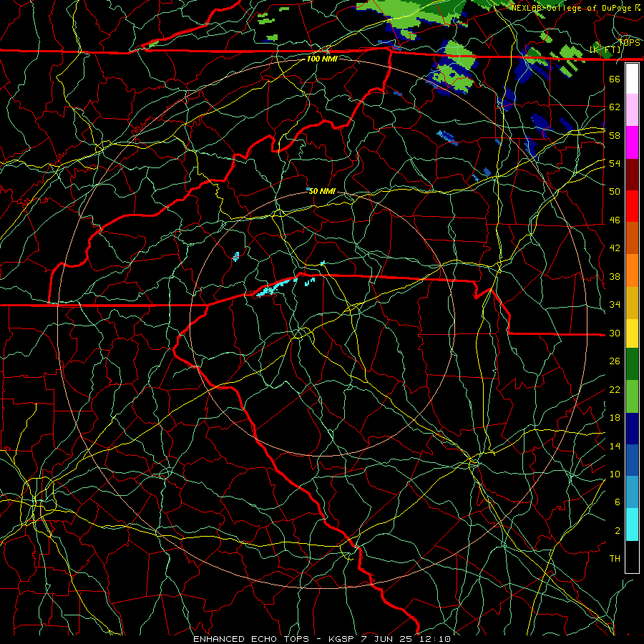
Task: Click the legend value '6'
Action: [618, 502]
